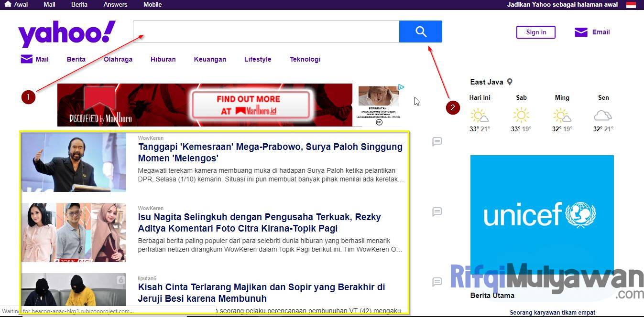Click the Yahoo! logo
This screenshot has height=317, width=644.
point(66,32)
